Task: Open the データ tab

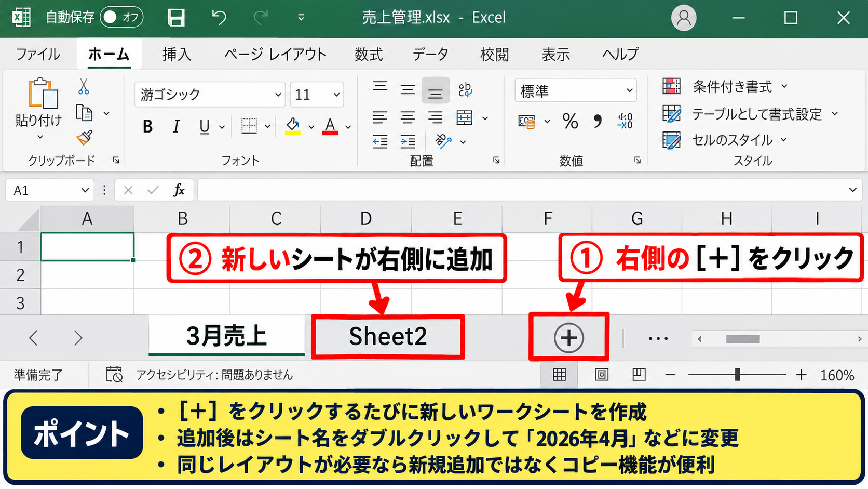Action: 430,54
